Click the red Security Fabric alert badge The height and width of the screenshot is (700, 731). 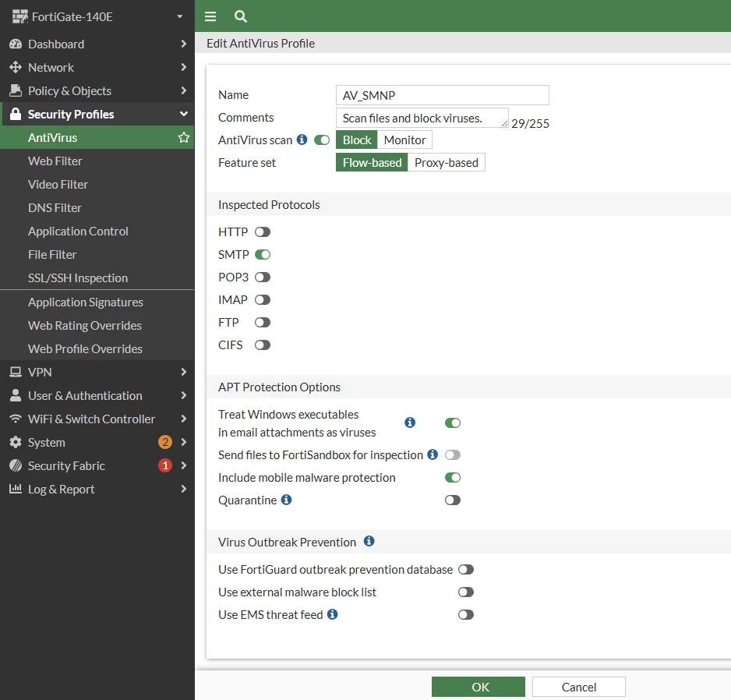tap(165, 465)
